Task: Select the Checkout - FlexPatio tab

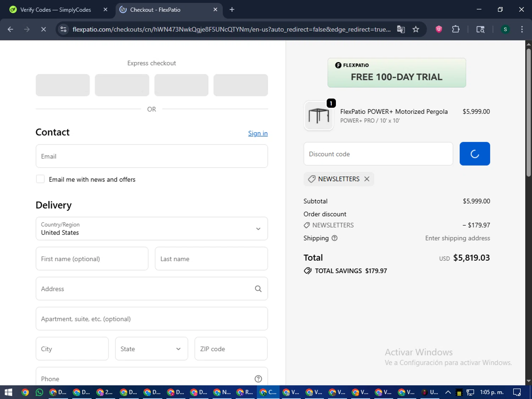Action: (x=169, y=10)
